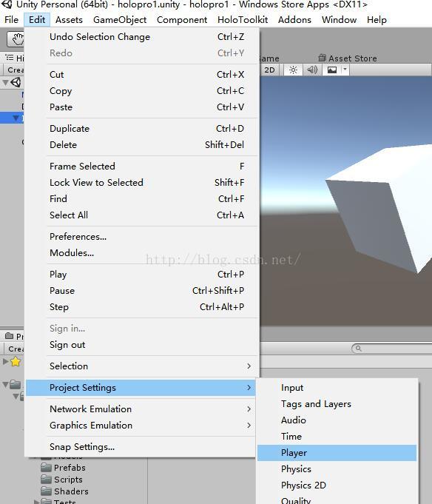This screenshot has height=504, width=432.
Task: Open Modules... from Edit menu
Action: [141, 252]
